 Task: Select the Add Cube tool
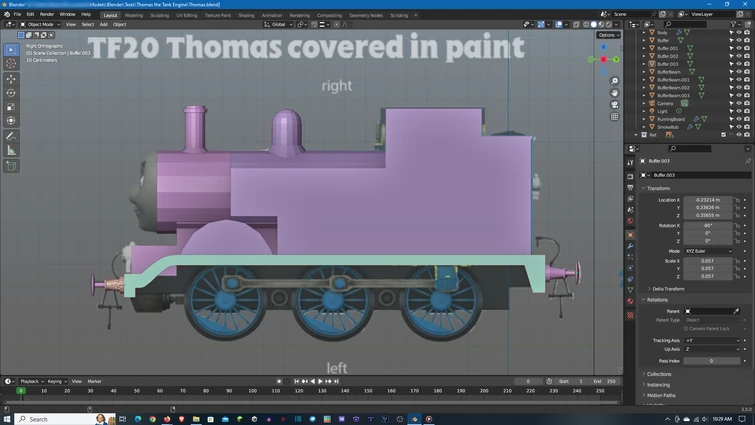tap(12, 166)
